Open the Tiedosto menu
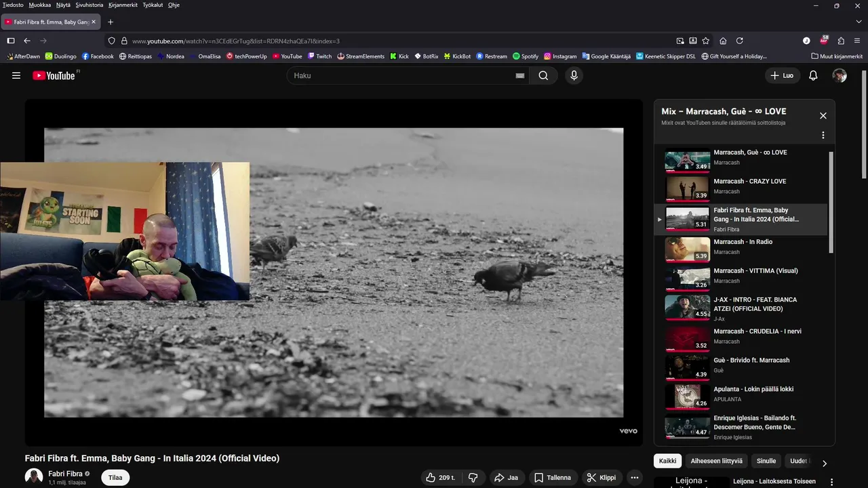868x488 pixels. [13, 5]
